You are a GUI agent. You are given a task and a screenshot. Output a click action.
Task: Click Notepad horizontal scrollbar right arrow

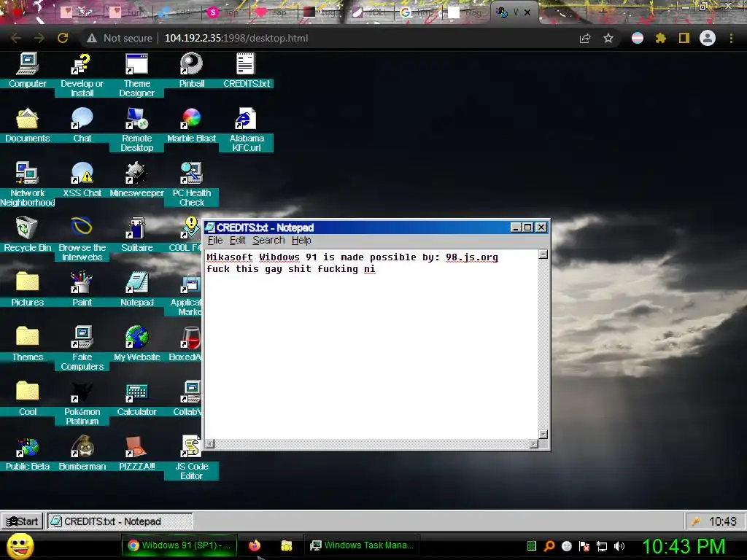tap(533, 444)
